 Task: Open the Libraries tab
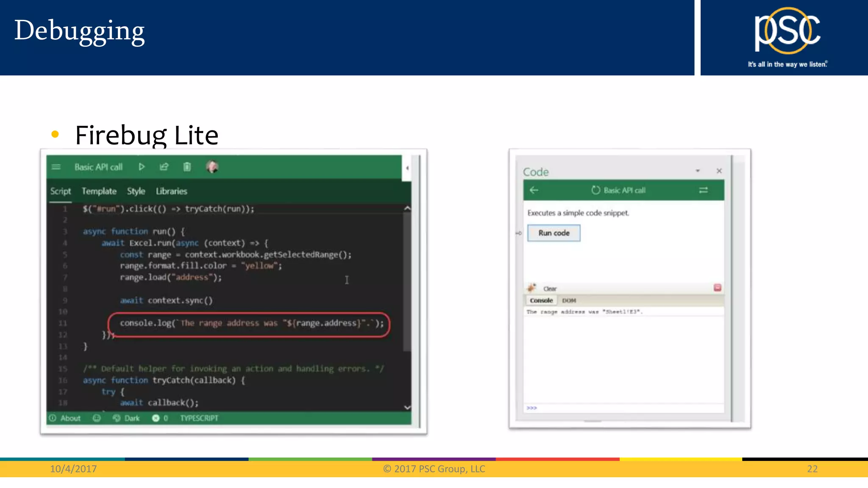click(x=171, y=191)
